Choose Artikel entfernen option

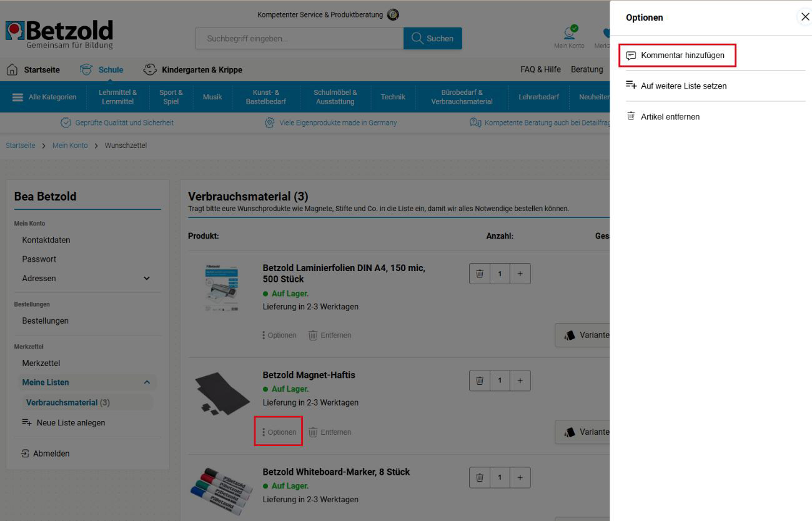point(663,116)
